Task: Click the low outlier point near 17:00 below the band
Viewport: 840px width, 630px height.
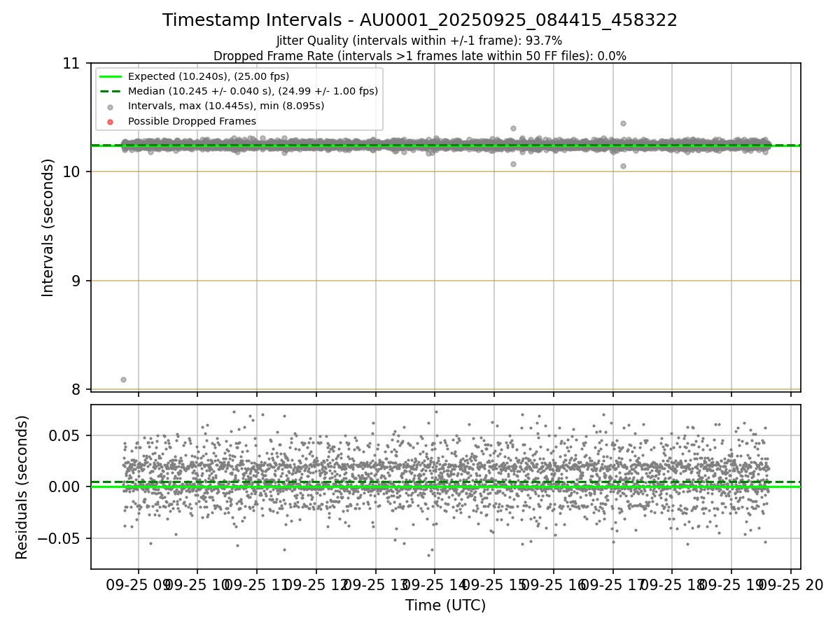Action: (x=623, y=166)
